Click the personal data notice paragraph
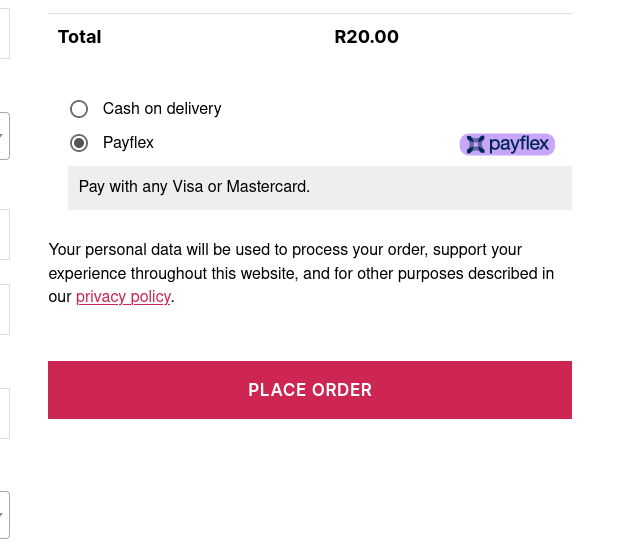 301,273
